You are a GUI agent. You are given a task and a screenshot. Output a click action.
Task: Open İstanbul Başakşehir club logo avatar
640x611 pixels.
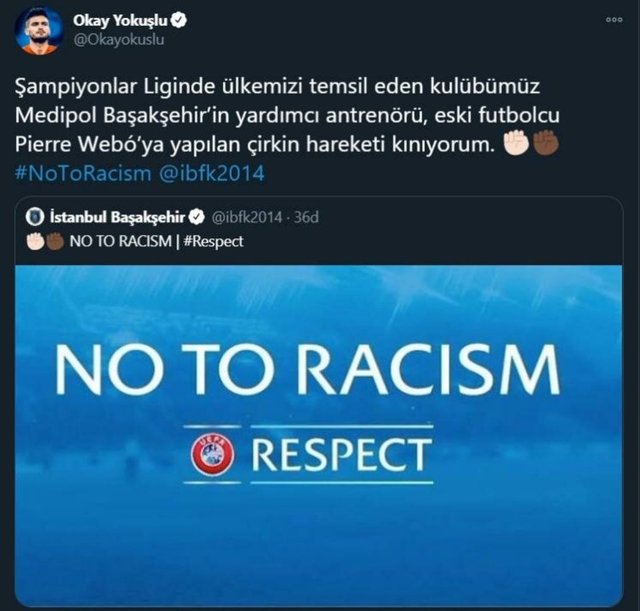point(35,217)
